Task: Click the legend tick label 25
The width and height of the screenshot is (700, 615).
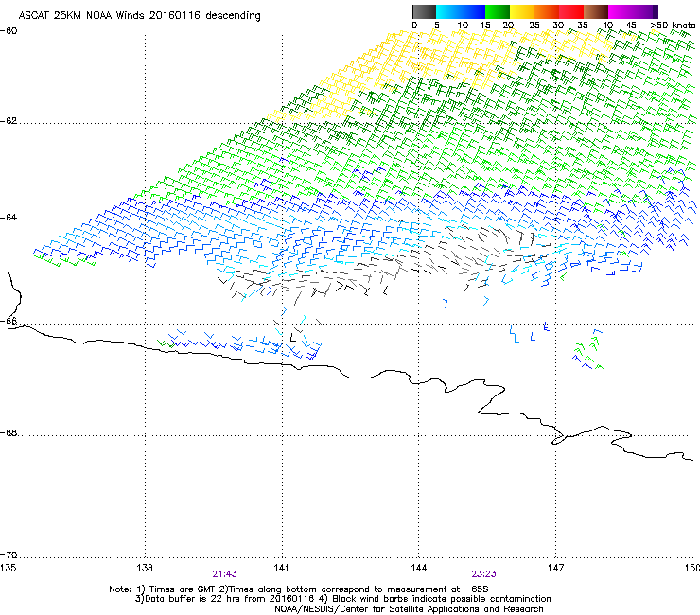Action: coord(534,26)
